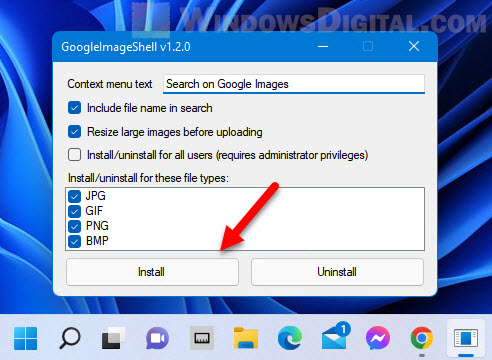Open Mail app with notification badge
This screenshot has width=492, height=360.
[335, 336]
